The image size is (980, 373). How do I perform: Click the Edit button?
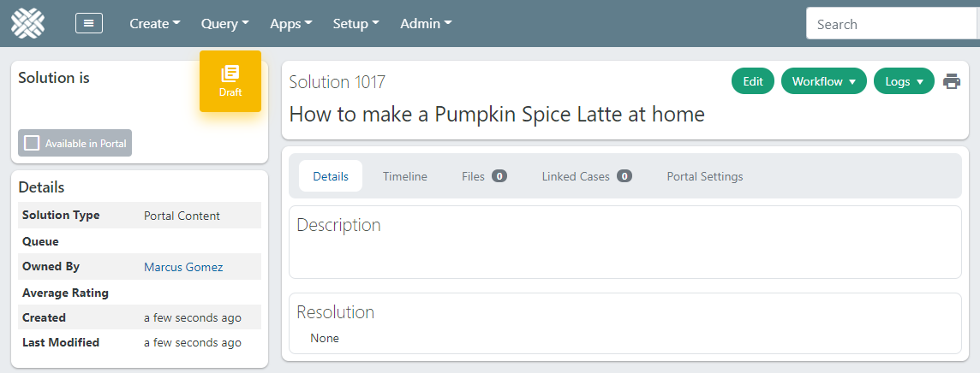tap(752, 81)
